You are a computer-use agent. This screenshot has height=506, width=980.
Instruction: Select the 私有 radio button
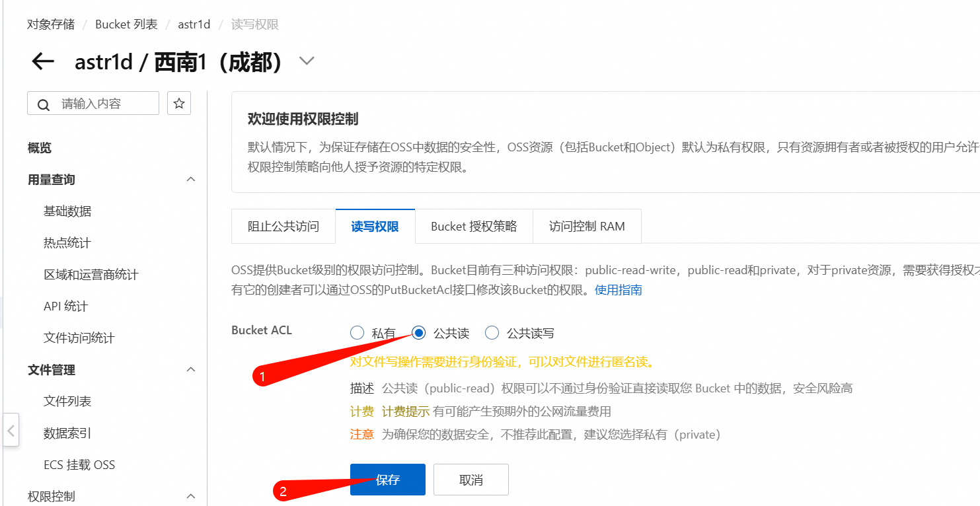click(x=358, y=333)
